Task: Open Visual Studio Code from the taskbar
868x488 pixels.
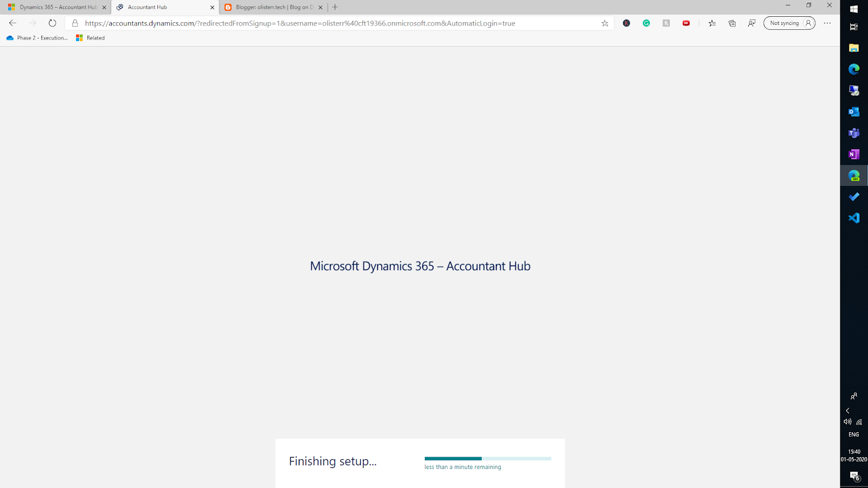Action: 854,218
